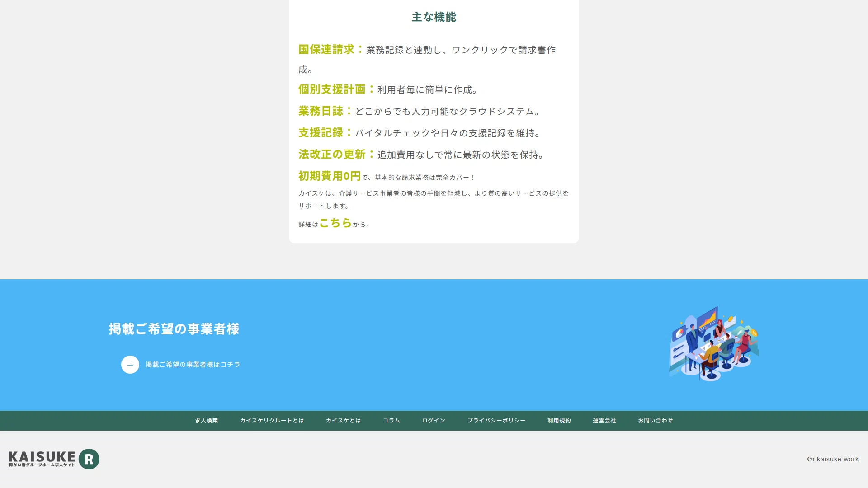This screenshot has height=488, width=868.
Task: Open 利用規約 from the footer
Action: pos(559,421)
